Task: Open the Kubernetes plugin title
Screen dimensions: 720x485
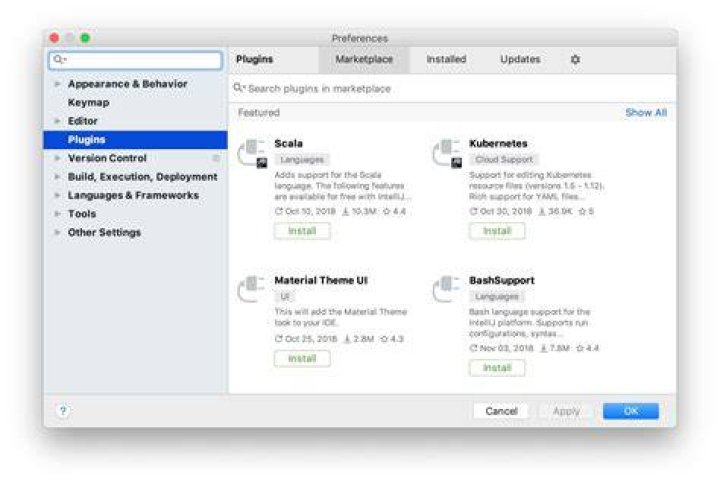Action: point(498,143)
